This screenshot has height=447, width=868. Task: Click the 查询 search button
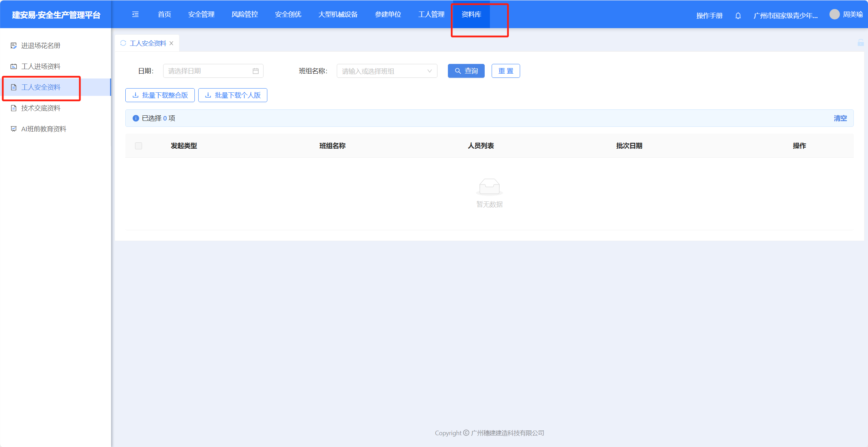tap(466, 71)
